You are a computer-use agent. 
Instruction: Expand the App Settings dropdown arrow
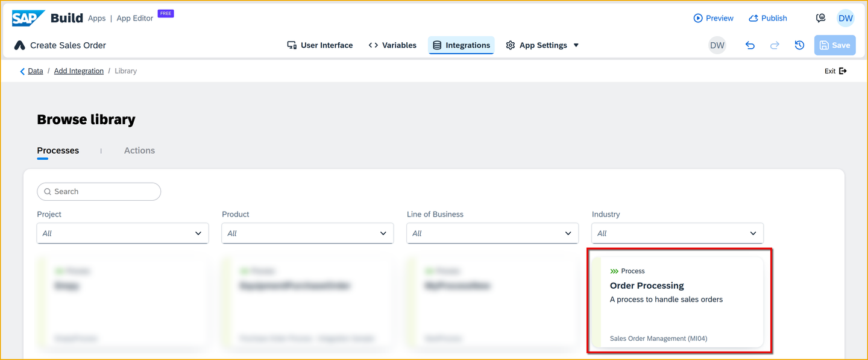pyautogui.click(x=576, y=45)
